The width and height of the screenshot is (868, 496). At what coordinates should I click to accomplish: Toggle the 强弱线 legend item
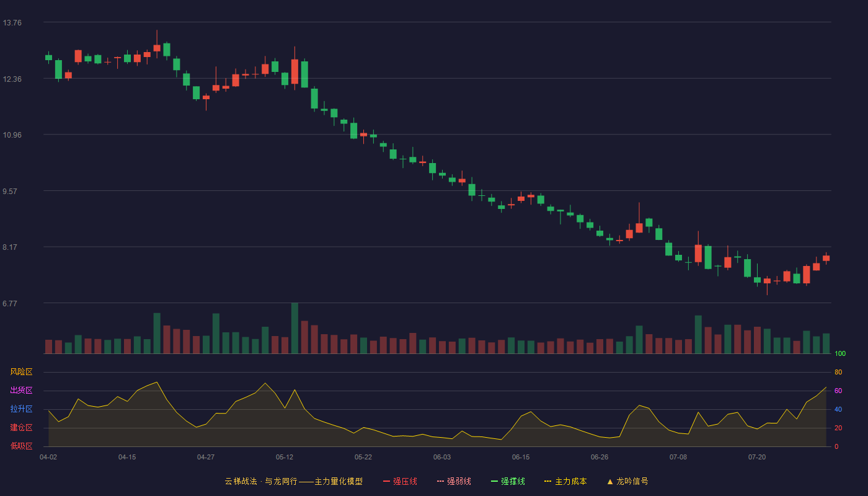pos(454,481)
